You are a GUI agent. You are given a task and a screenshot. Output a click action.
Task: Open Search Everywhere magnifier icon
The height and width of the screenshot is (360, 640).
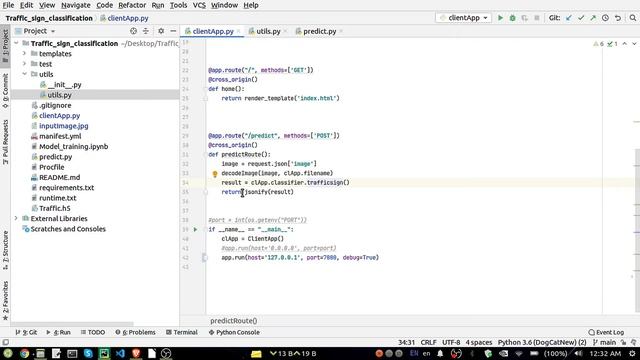633,18
